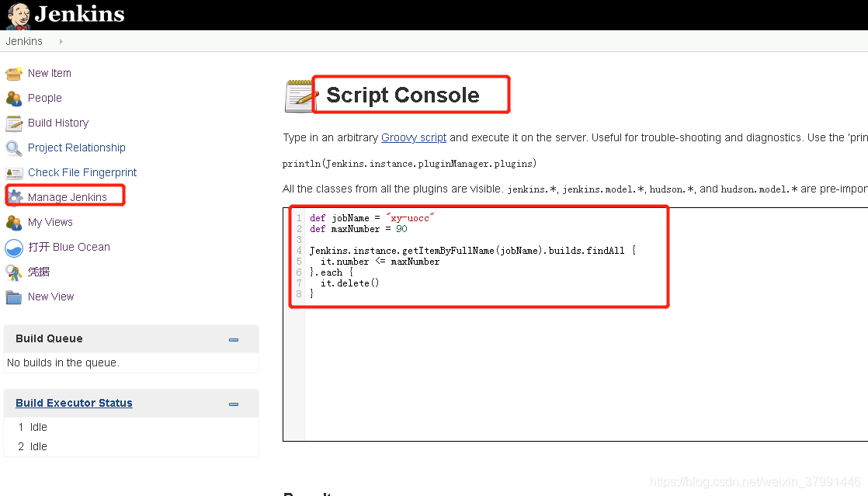Click the getItemByFullName code line
The image size is (868, 496).
tap(473, 251)
